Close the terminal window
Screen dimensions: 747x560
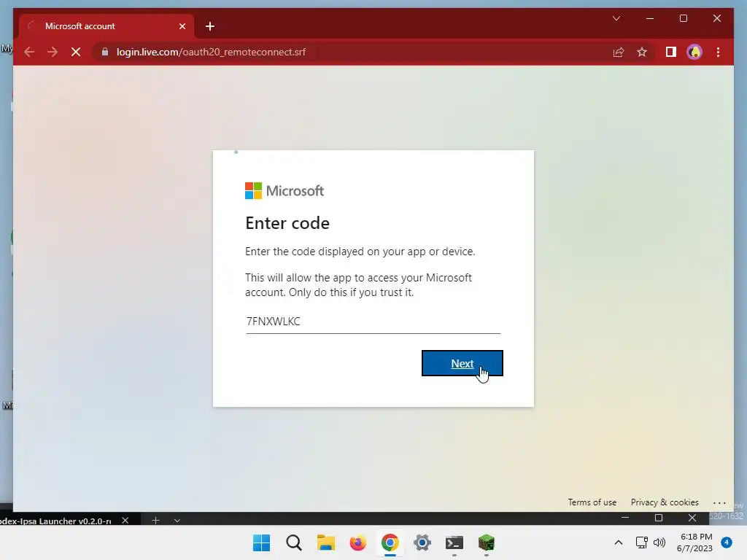click(692, 518)
